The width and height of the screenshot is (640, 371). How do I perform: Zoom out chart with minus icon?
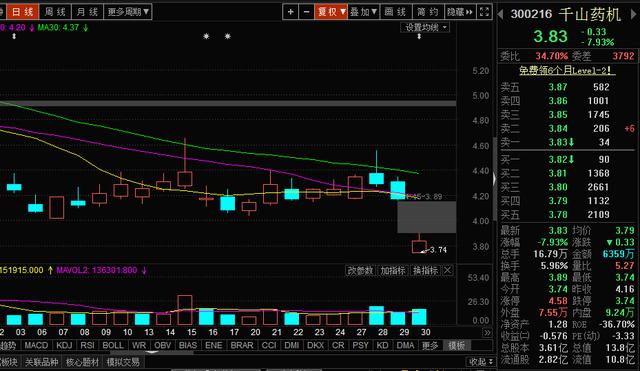(306, 12)
